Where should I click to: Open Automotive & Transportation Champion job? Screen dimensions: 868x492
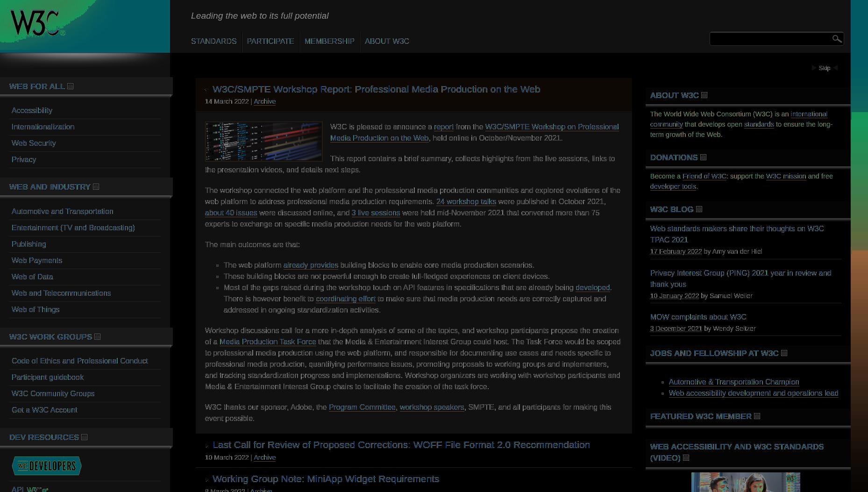(x=734, y=382)
